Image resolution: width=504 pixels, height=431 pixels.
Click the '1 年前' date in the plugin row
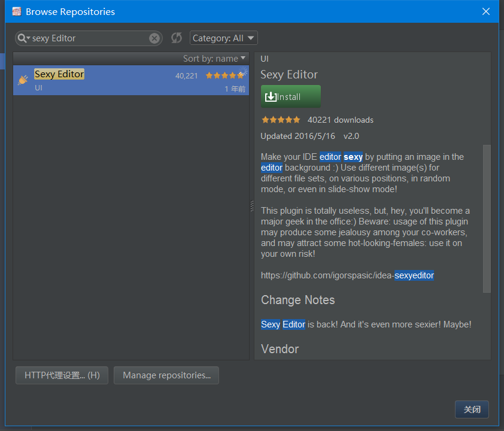click(x=235, y=89)
